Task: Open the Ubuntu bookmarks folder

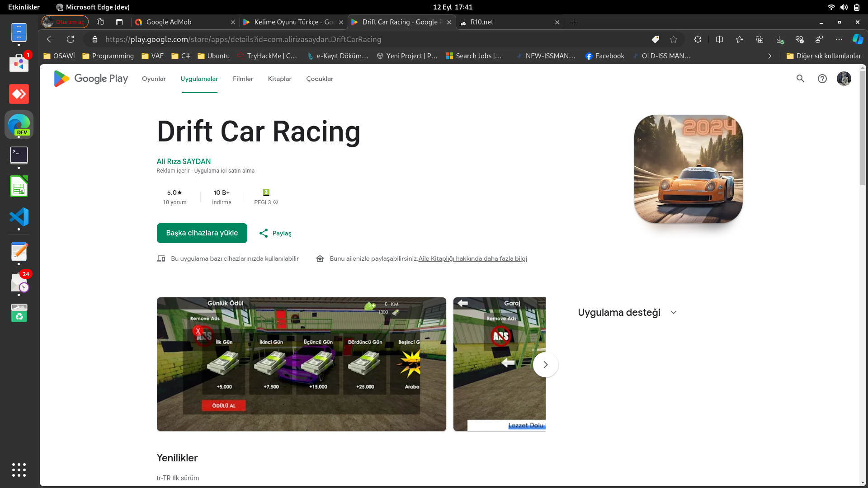Action: [213, 56]
